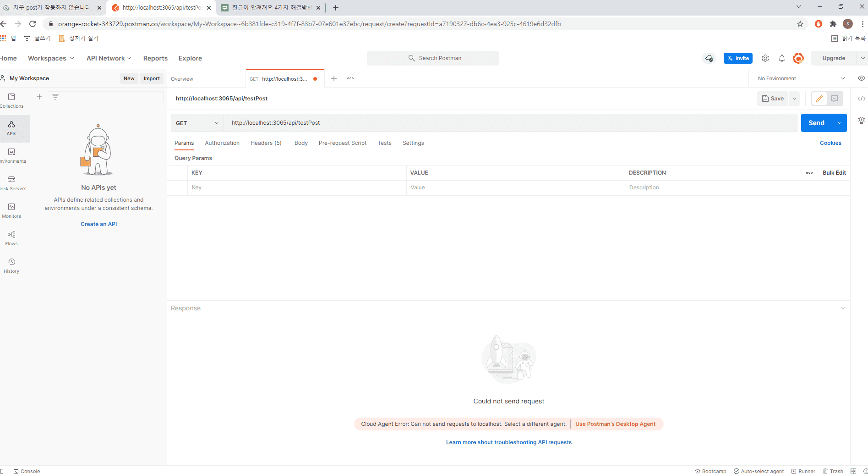This screenshot has width=868, height=474.
Task: Open the Cookies link
Action: point(830,143)
